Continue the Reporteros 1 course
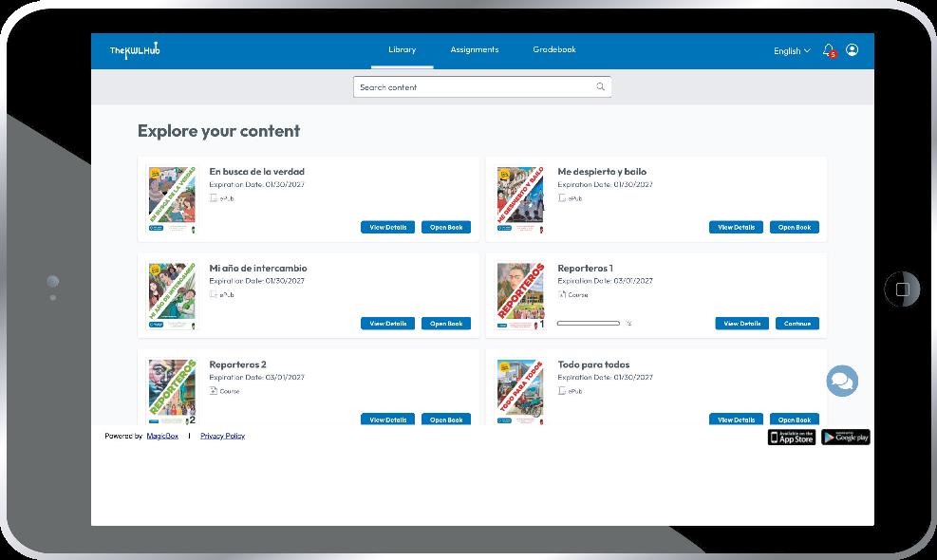937x560 pixels. point(797,324)
